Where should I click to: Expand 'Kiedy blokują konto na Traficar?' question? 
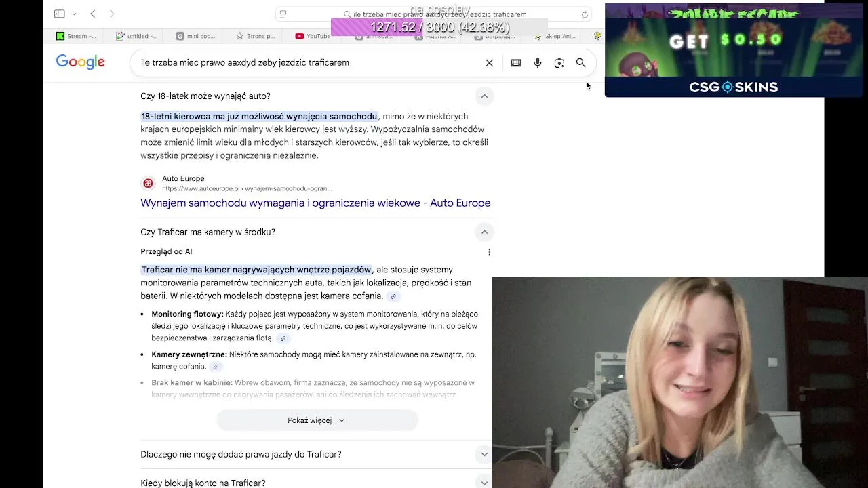click(x=484, y=483)
